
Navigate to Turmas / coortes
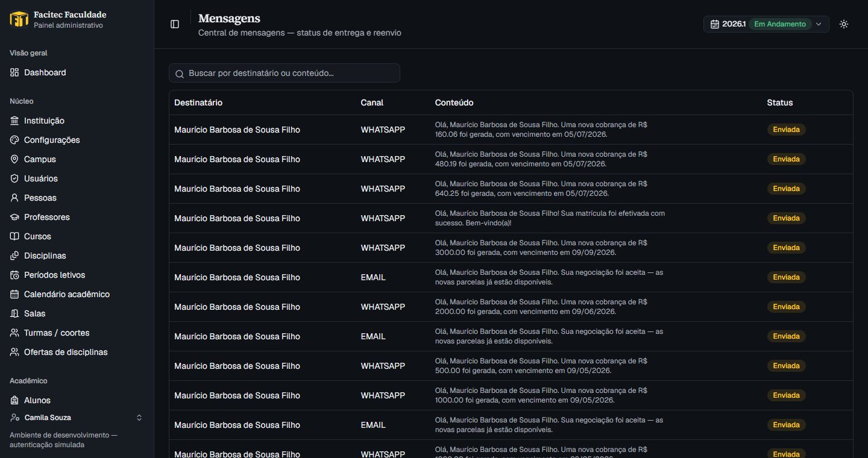[77, 333]
